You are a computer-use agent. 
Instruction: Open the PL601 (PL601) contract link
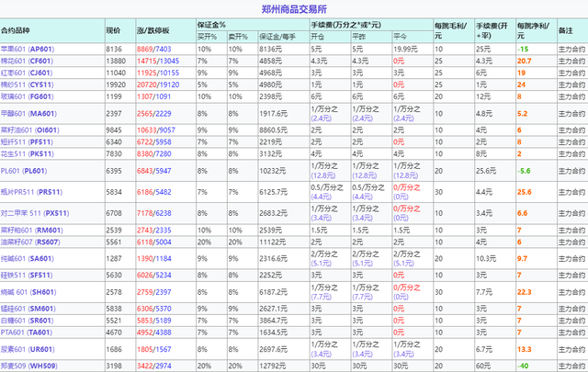tap(24, 171)
